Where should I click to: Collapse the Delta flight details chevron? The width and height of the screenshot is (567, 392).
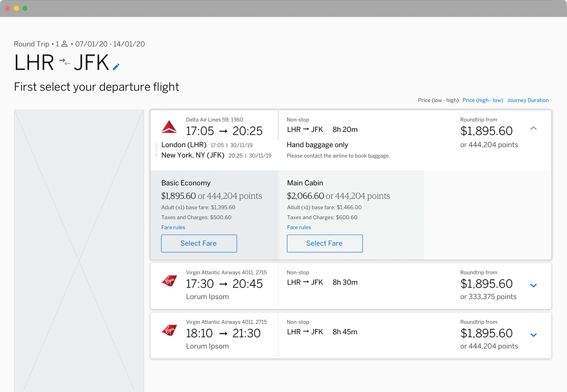[533, 128]
